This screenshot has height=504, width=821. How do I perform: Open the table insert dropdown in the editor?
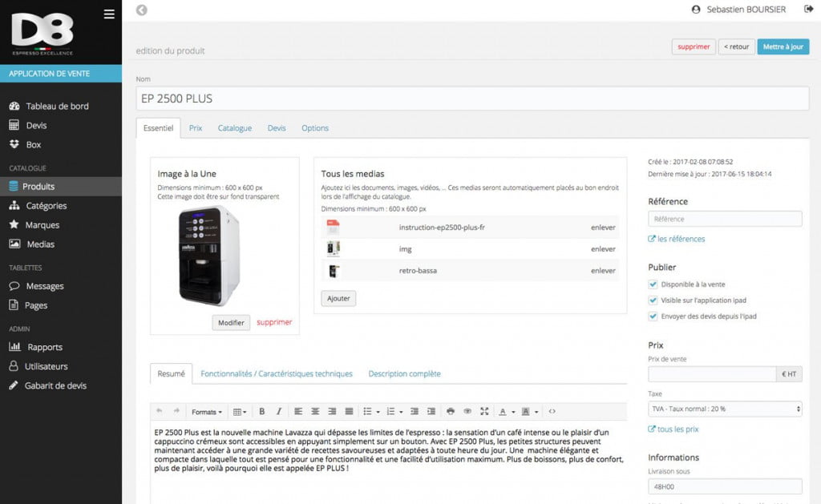(x=239, y=412)
